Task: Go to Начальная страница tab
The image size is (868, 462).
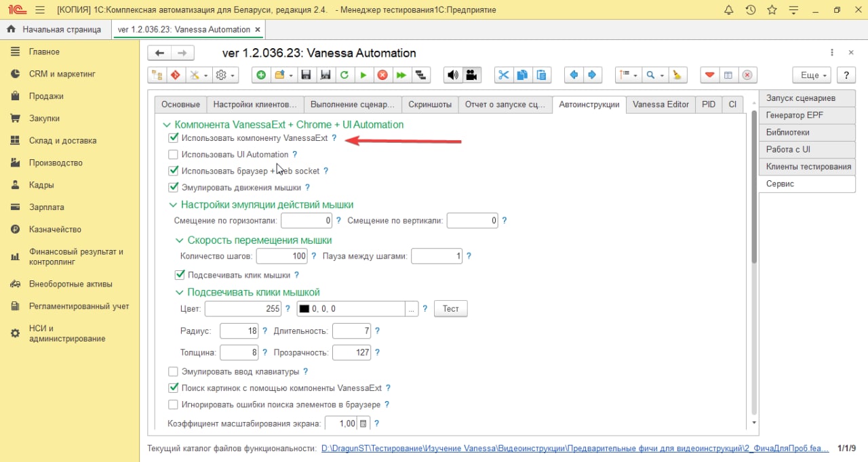Action: tap(55, 30)
